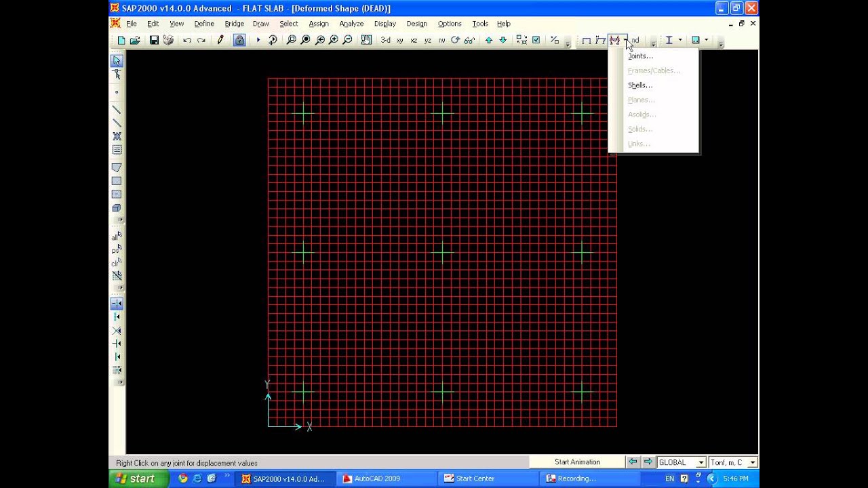Click the pencil Refresh Window icon
This screenshot has width=868, height=488.
pyautogui.click(x=220, y=41)
